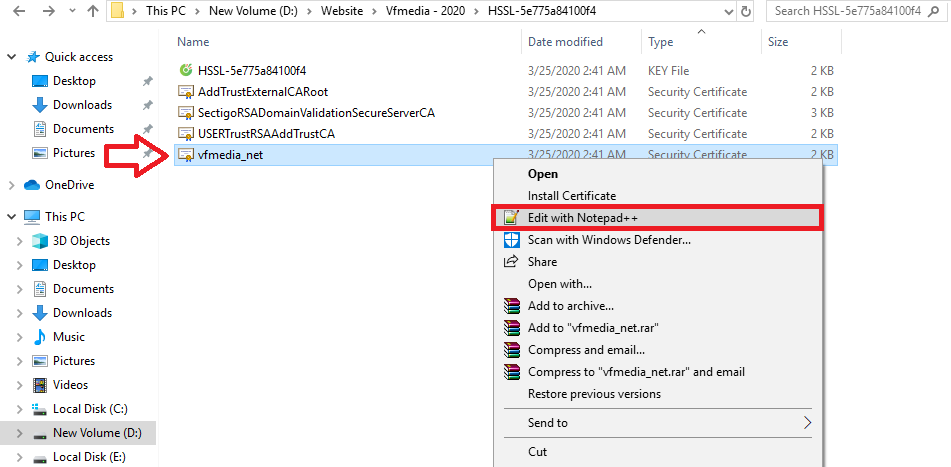
Task: Select the 3D Objects cube icon
Action: [39, 241]
